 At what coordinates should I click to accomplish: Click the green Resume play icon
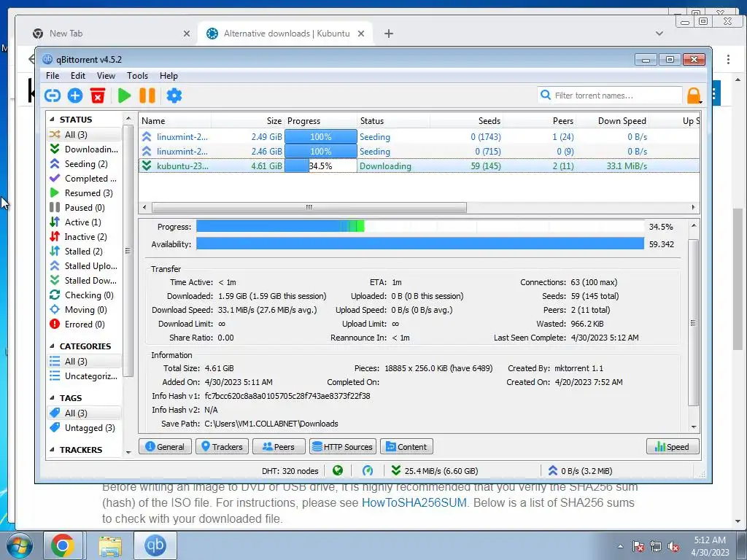(124, 96)
